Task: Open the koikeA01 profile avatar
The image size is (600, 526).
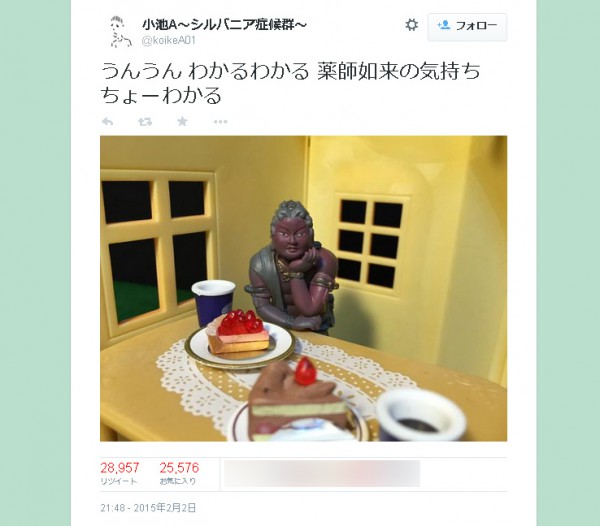Action: click(x=119, y=32)
